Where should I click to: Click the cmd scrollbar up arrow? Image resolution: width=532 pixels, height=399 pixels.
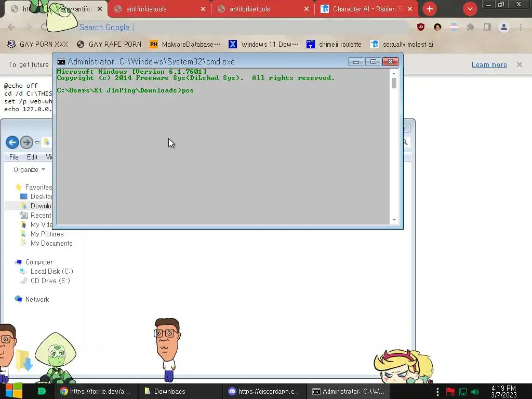tap(394, 73)
